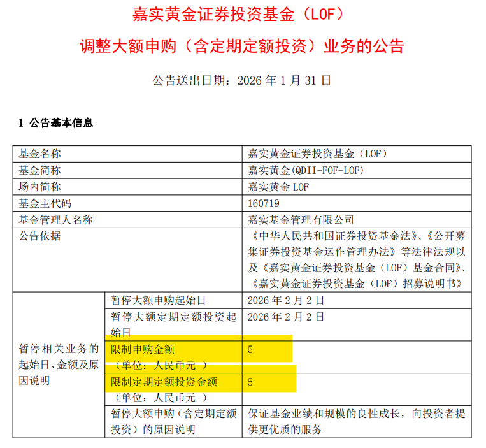Click the 基金管理人名称 label cell
486x448 pixels.
pos(56,220)
